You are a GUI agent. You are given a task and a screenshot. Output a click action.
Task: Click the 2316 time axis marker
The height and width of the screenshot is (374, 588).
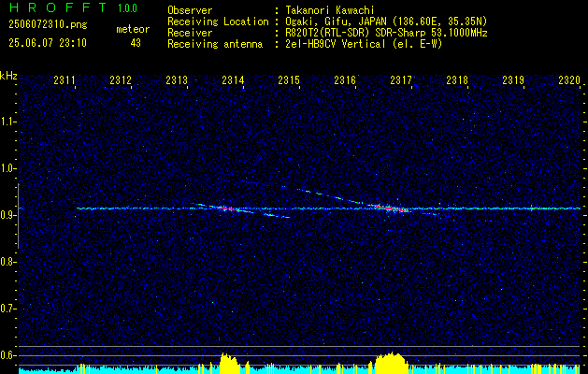345,79
